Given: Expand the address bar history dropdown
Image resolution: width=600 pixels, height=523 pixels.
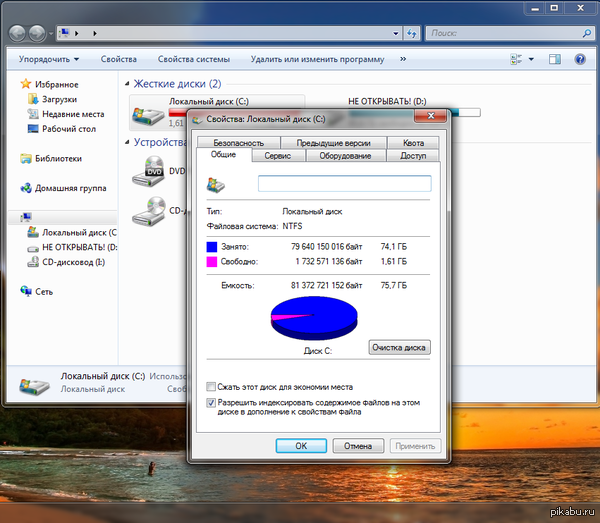Looking at the screenshot, I should [x=396, y=33].
